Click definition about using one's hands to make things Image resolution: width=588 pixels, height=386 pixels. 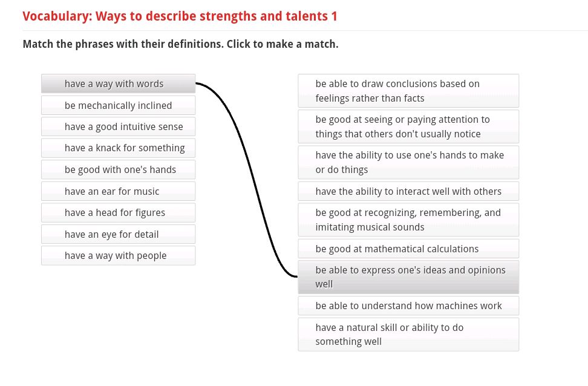point(408,162)
